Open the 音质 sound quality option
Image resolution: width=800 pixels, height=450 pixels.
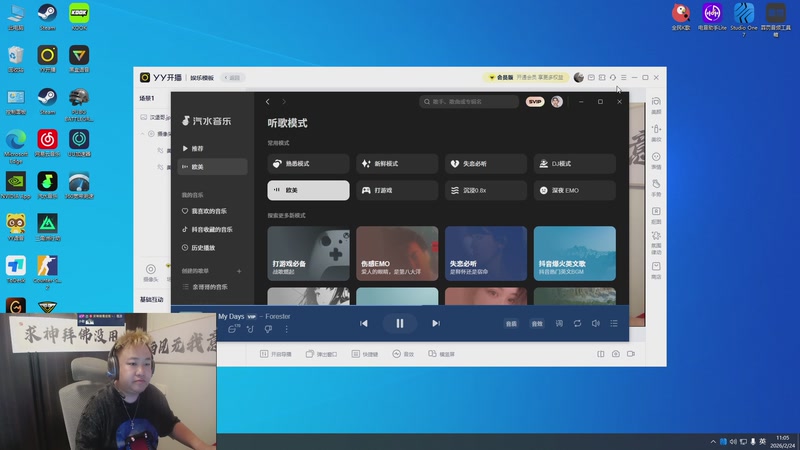511,323
